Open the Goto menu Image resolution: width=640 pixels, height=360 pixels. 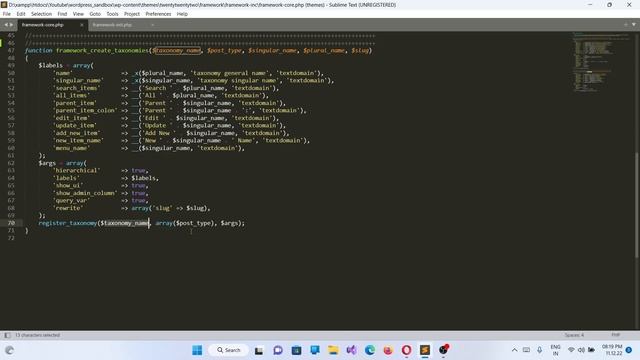tap(95, 14)
